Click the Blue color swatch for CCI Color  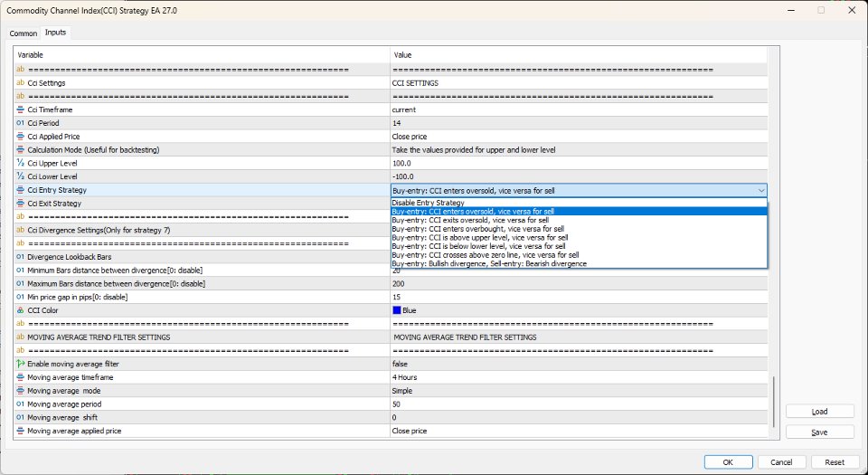coord(396,310)
